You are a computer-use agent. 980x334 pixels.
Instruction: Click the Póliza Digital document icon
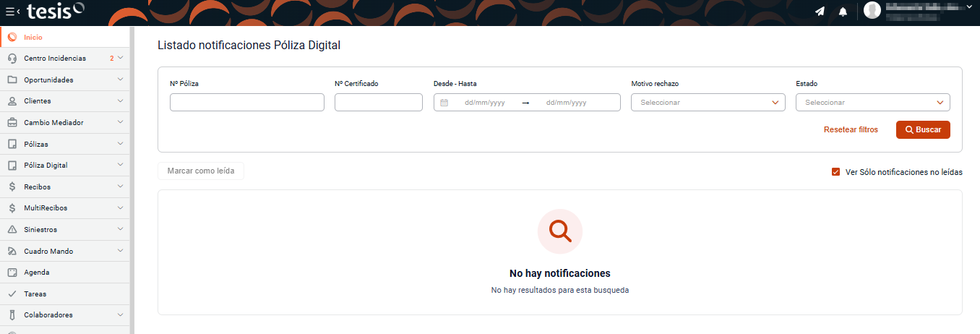click(12, 166)
